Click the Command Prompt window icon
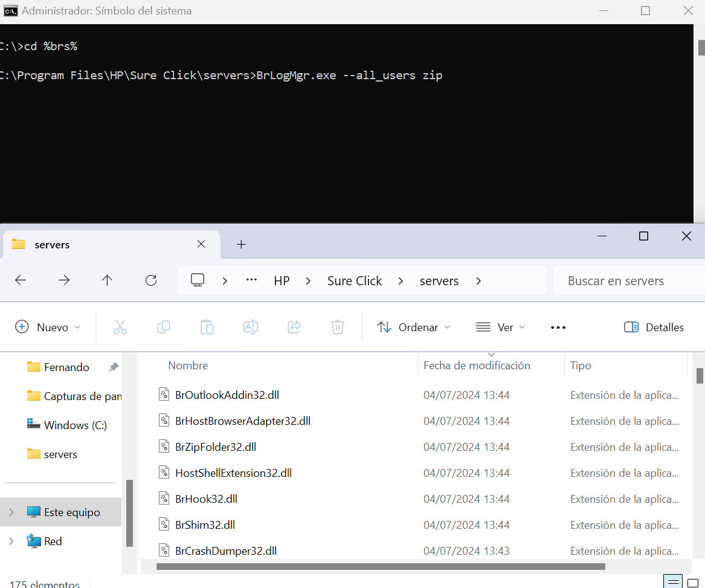 (10, 11)
